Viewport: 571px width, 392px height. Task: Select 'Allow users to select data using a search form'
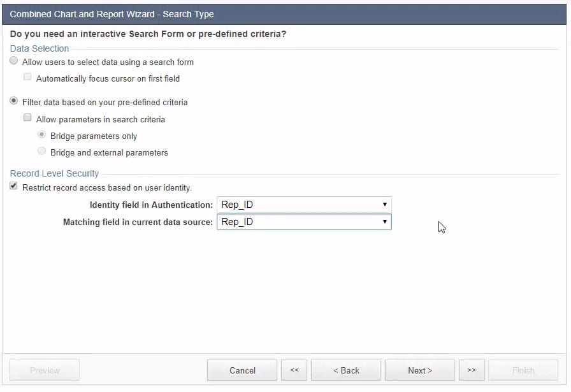pos(14,62)
